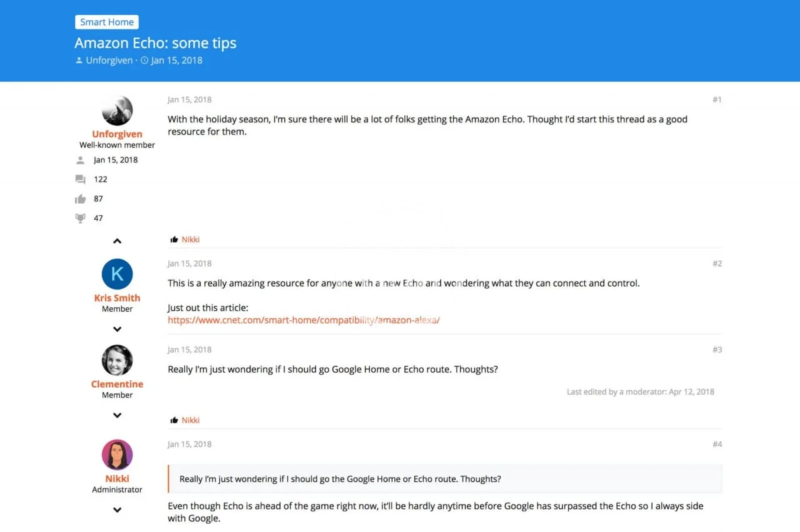Click the author icon in the thread header
Image resolution: width=800 pixels, height=532 pixels.
click(x=79, y=61)
